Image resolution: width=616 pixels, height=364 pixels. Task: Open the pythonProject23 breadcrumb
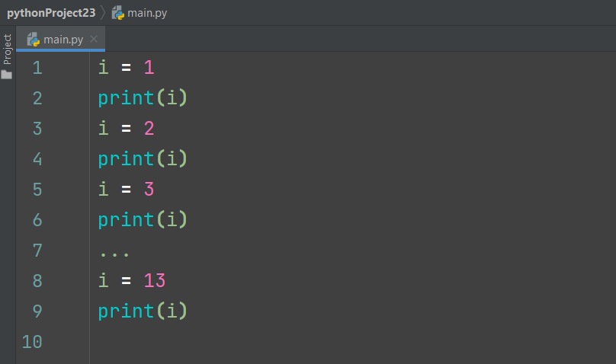tap(51, 13)
